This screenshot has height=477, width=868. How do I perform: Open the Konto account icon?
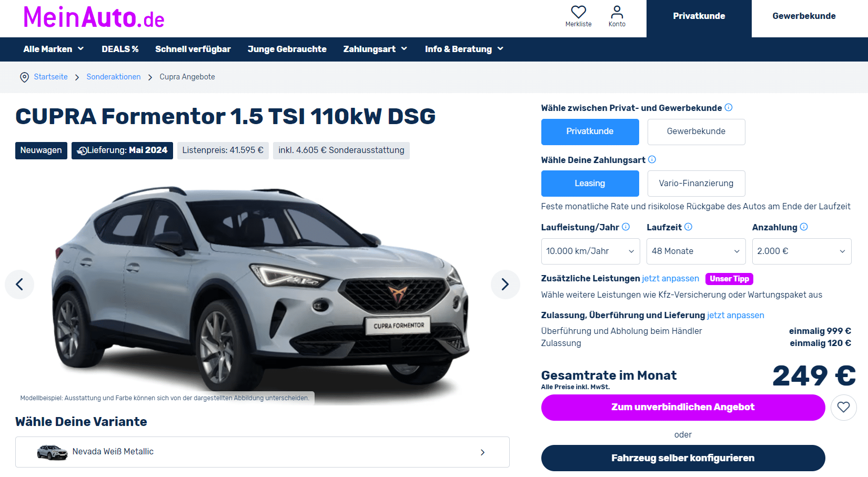[617, 12]
